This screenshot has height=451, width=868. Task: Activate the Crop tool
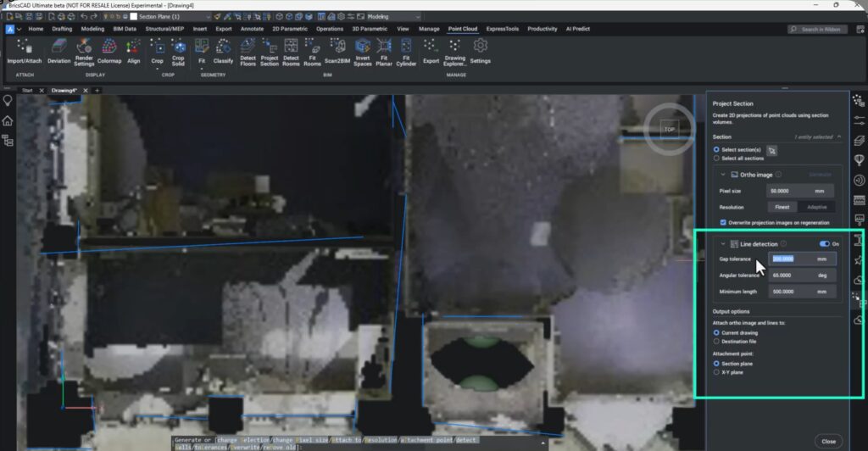[x=157, y=52]
